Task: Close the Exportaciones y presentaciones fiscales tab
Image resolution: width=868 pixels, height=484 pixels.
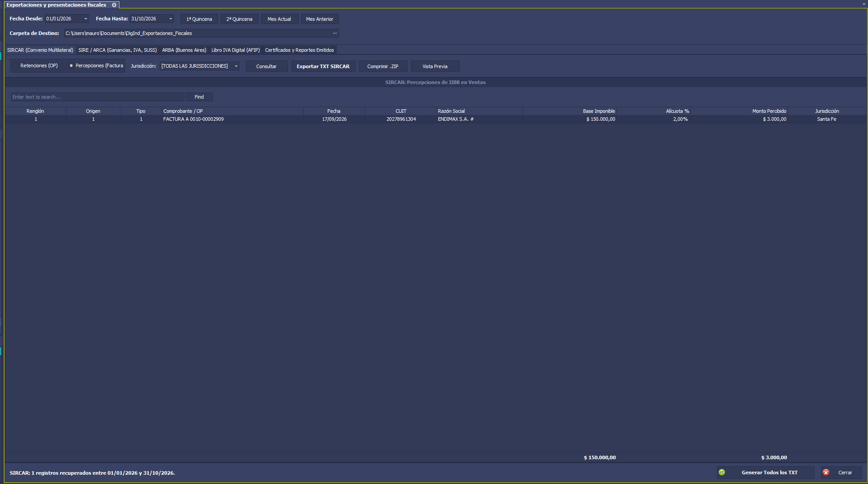Action: [114, 5]
